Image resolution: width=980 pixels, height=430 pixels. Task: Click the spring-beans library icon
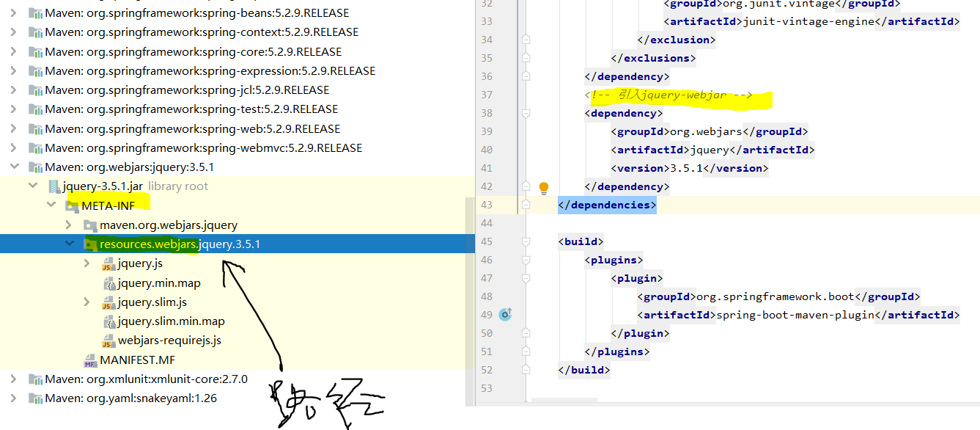(x=34, y=13)
